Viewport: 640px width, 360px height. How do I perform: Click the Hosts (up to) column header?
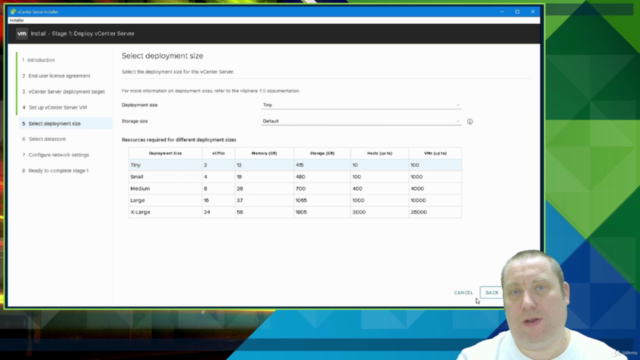click(380, 153)
